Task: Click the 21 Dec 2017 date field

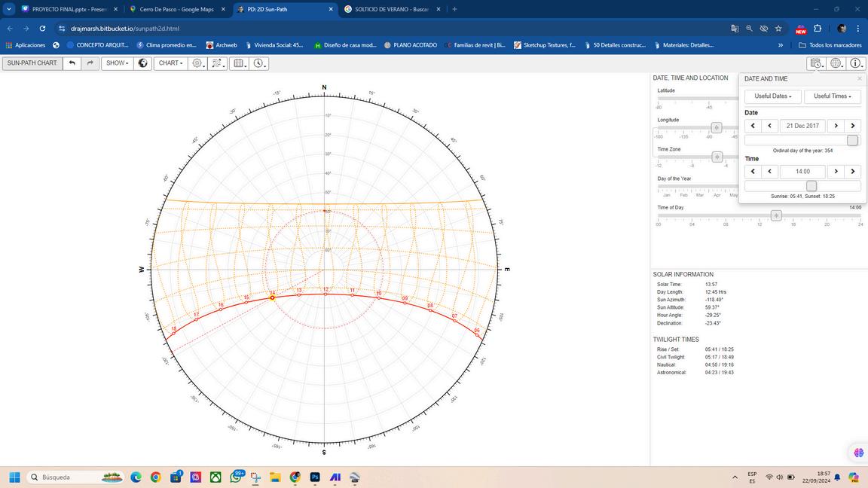Action: (x=802, y=126)
